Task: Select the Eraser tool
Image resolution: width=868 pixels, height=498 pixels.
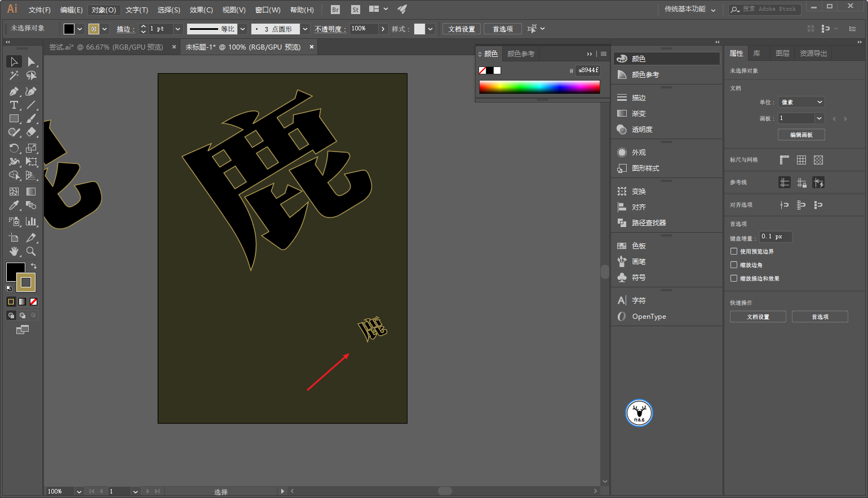Action: (x=31, y=132)
